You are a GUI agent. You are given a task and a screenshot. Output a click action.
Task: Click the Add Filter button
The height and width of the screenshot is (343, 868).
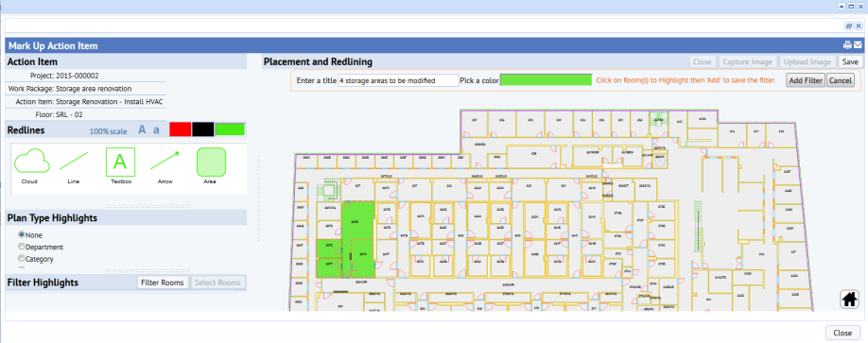pyautogui.click(x=806, y=80)
